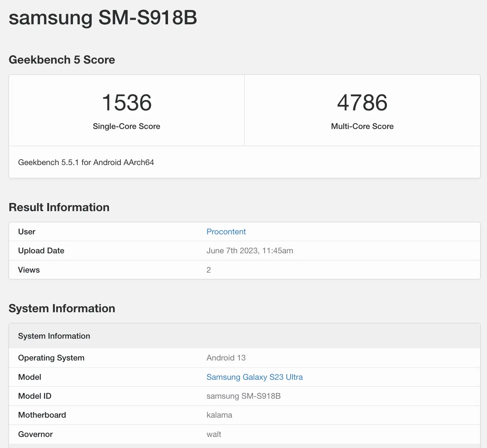This screenshot has height=448, width=487.
Task: Click the Multi-Core Score label
Action: tap(362, 126)
